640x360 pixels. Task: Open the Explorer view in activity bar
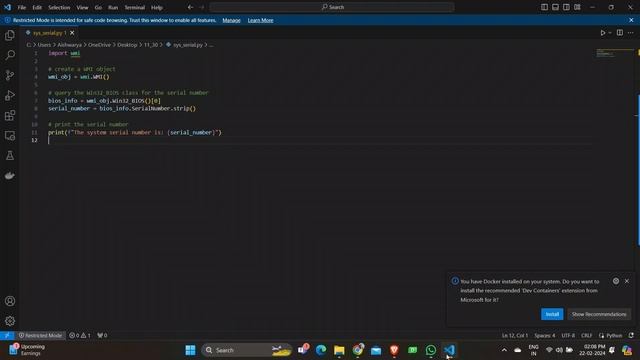click(x=10, y=35)
